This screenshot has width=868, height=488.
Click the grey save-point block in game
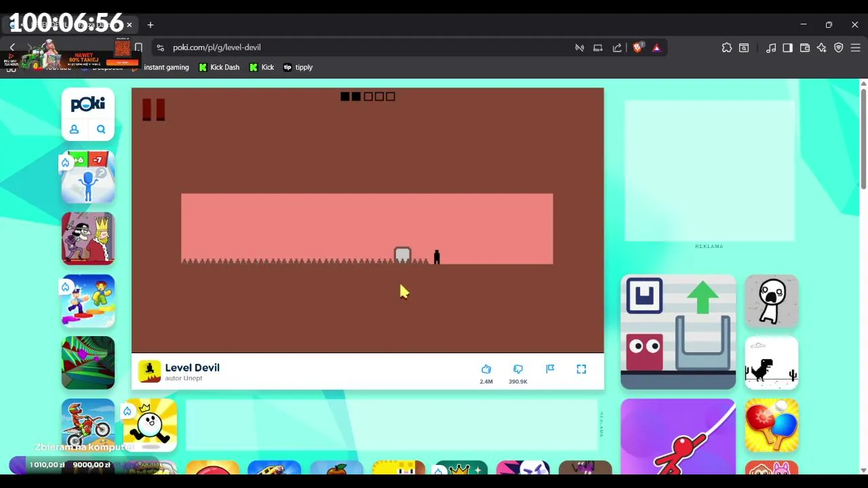(403, 255)
